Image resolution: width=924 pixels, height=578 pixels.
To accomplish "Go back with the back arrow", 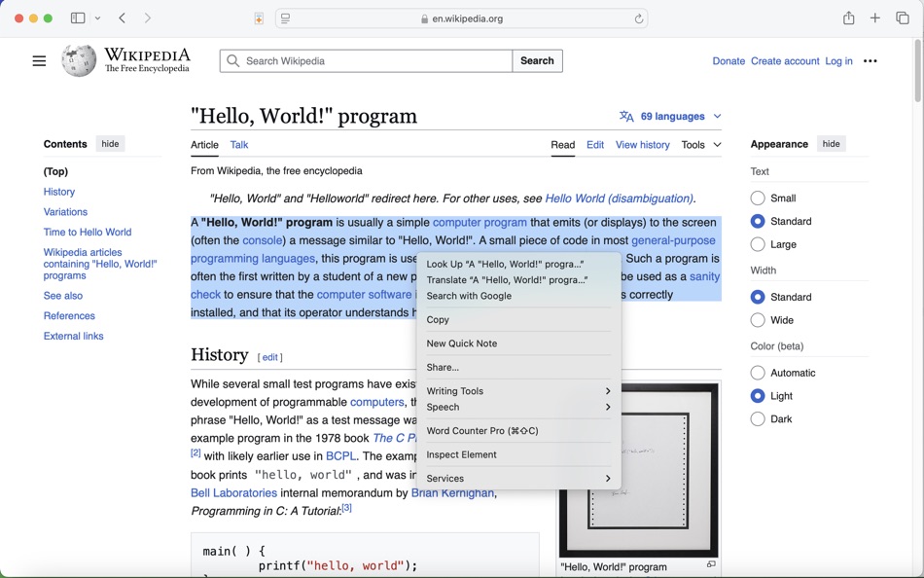I will 122,18.
